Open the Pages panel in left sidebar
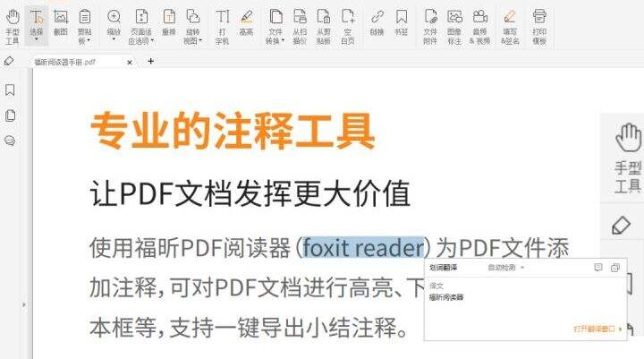The height and width of the screenshot is (359, 644). pos(10,115)
